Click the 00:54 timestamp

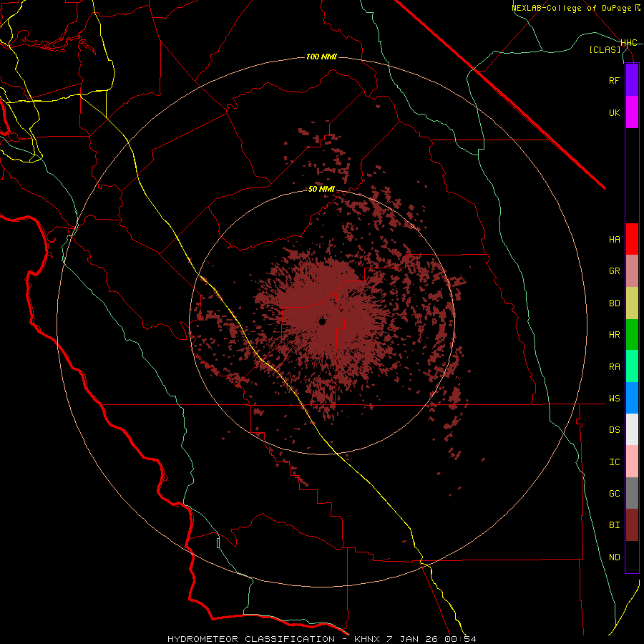click(x=460, y=639)
